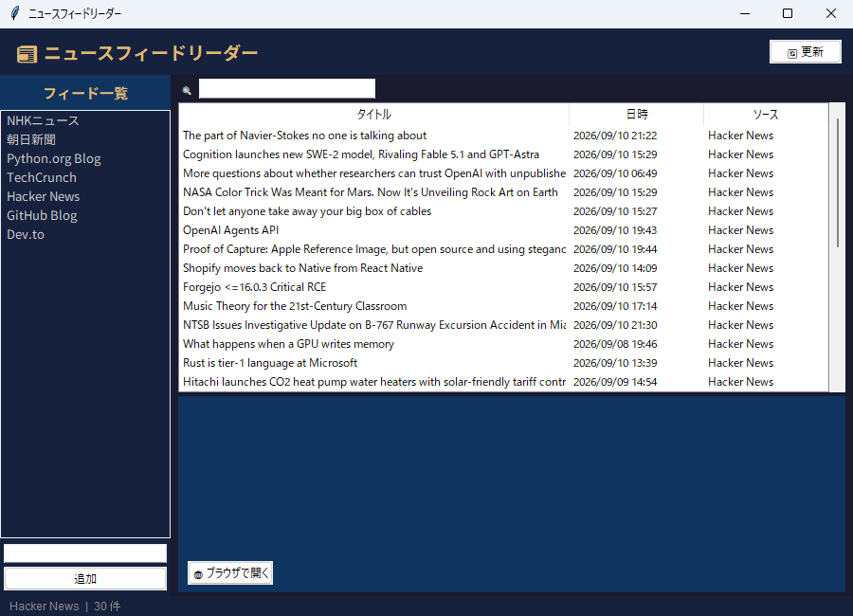Select NASA Color Trick article

(x=503, y=192)
